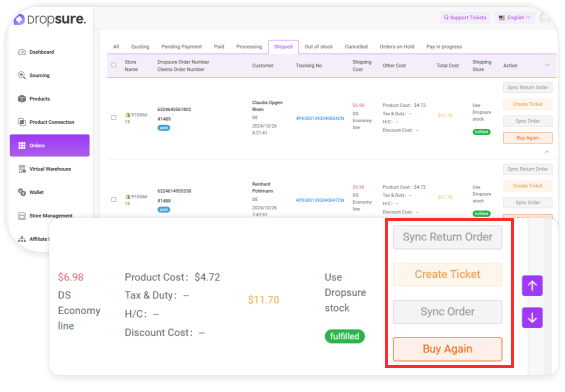This screenshot has width=565, height=392.
Task: Switch to the Quoting tab
Action: click(140, 46)
